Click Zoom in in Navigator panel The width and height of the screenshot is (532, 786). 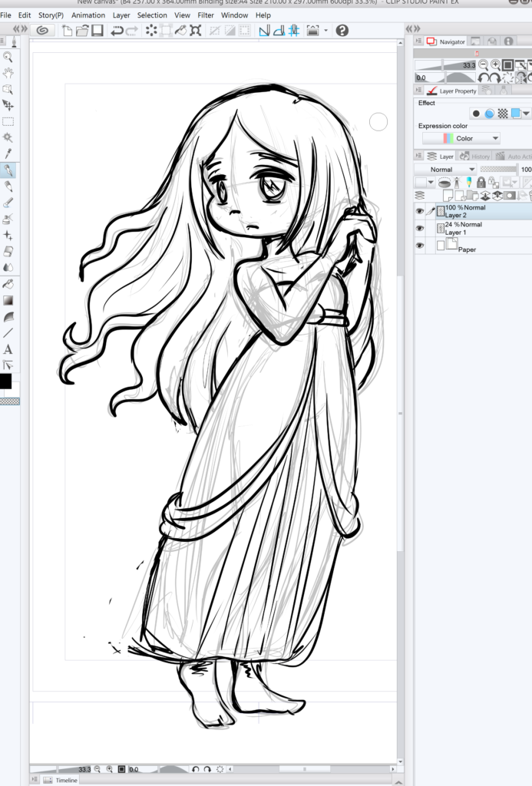pyautogui.click(x=495, y=64)
